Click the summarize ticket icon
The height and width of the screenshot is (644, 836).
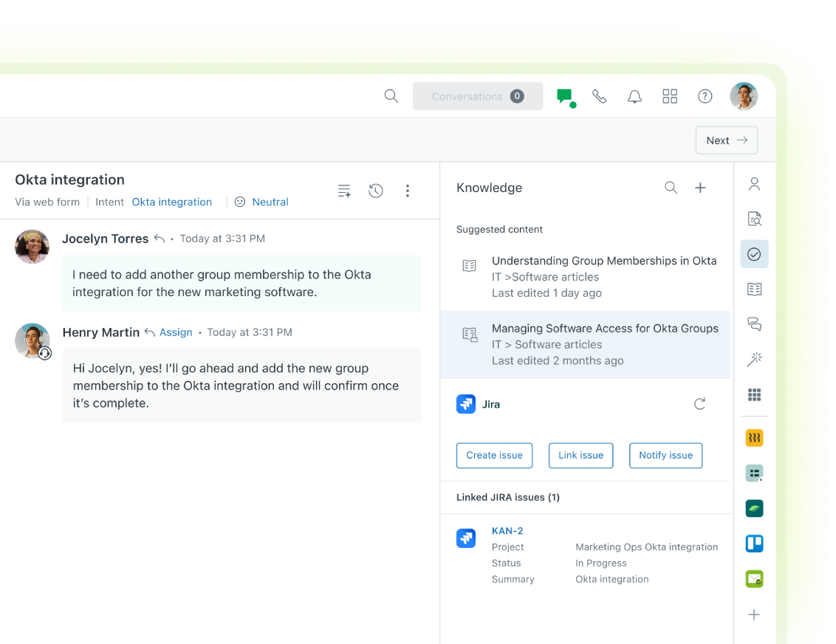click(344, 191)
